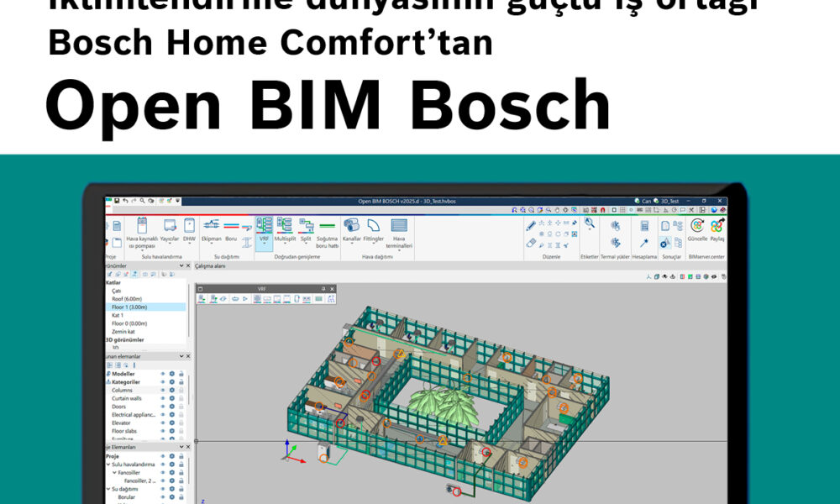Image resolution: width=840 pixels, height=504 pixels.
Task: Open the Kanallar duct tool
Action: pyautogui.click(x=351, y=228)
